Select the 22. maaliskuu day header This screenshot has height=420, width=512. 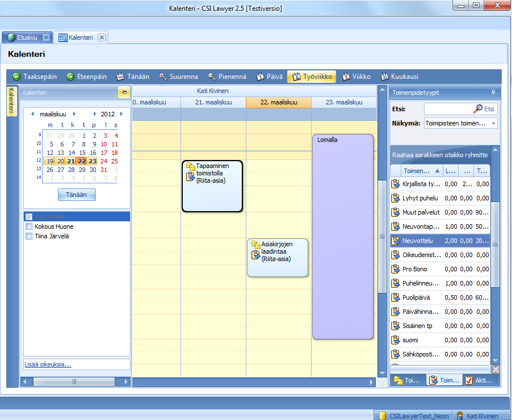(x=279, y=102)
